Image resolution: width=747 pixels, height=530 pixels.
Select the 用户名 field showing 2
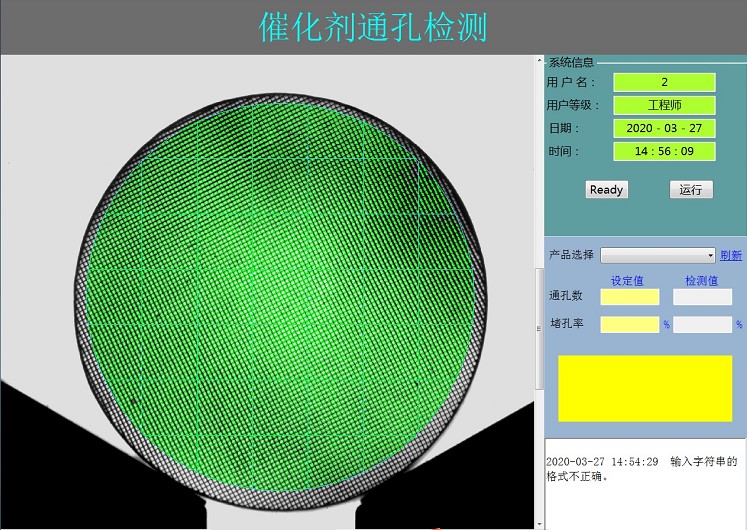tap(664, 82)
